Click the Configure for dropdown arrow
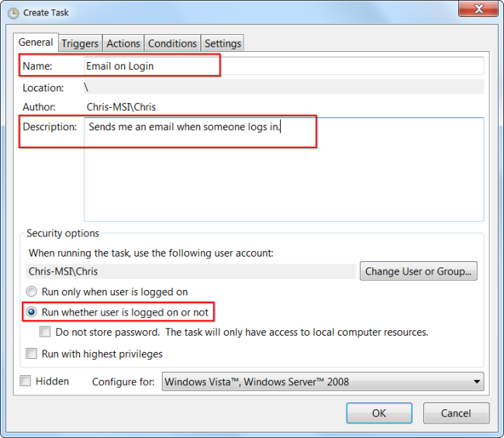 point(477,382)
